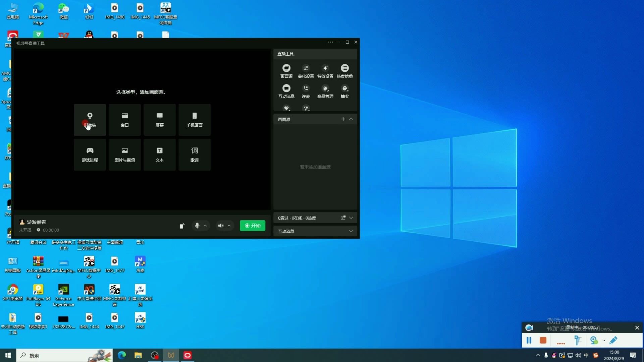Image resolution: width=644 pixels, height=362 pixels.
Task: Open the Windows notification center
Action: point(633,355)
